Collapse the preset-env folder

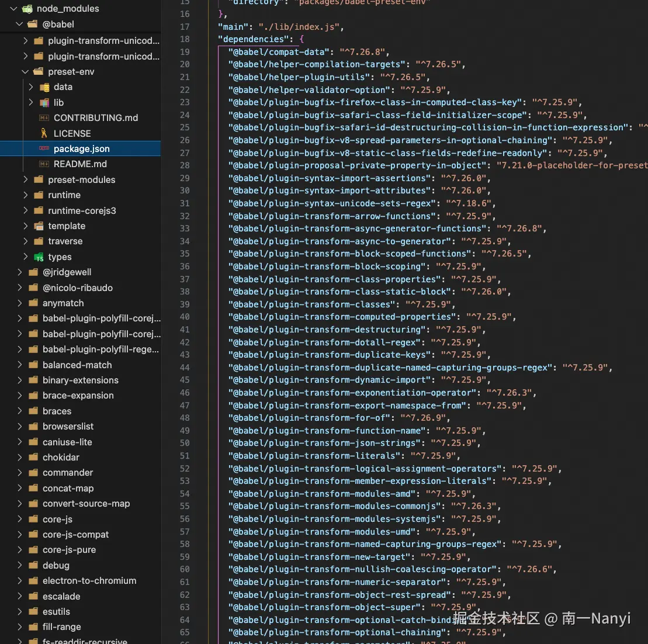coord(25,71)
